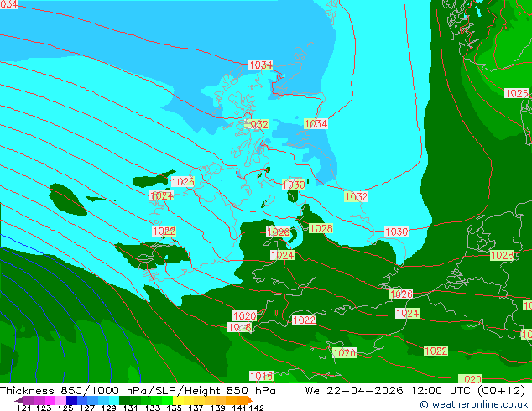
Task: Click the 1030 label connected to 1028 on the right edge
Action: (396, 232)
